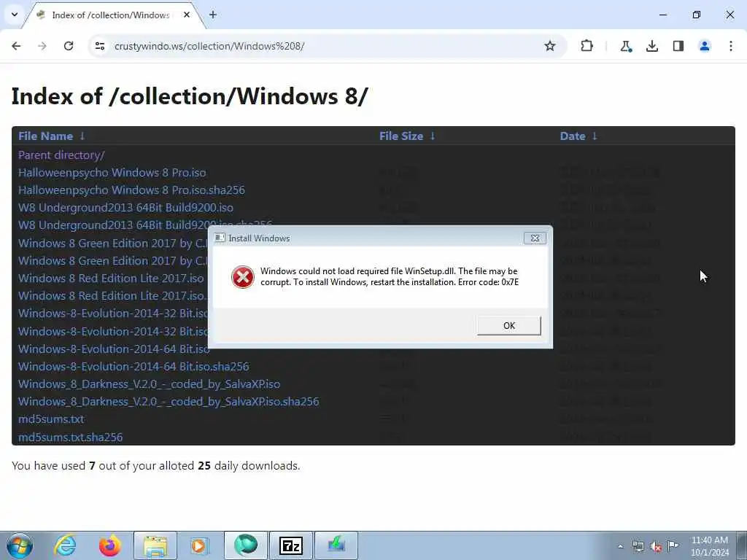Bookmark this page with the star
747x560 pixels.
[550, 46]
